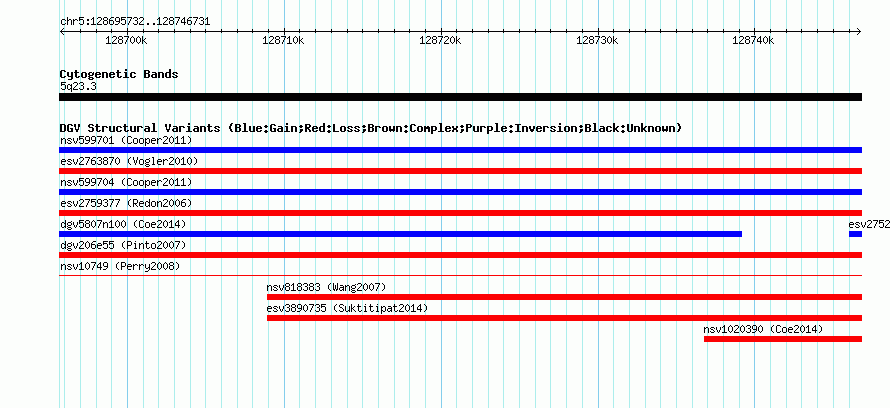Viewport: 890px width, 408px height.
Task: Select the nsv1020390 (Coe2014) red bar
Action: tap(783, 339)
